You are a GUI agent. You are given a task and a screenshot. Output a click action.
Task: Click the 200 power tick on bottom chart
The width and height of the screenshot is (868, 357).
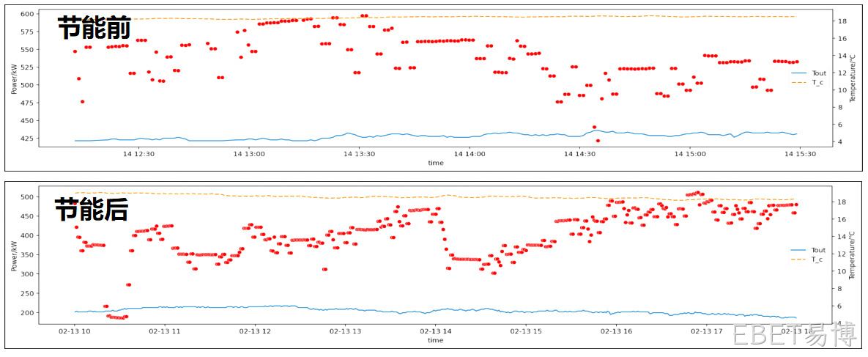(x=28, y=313)
